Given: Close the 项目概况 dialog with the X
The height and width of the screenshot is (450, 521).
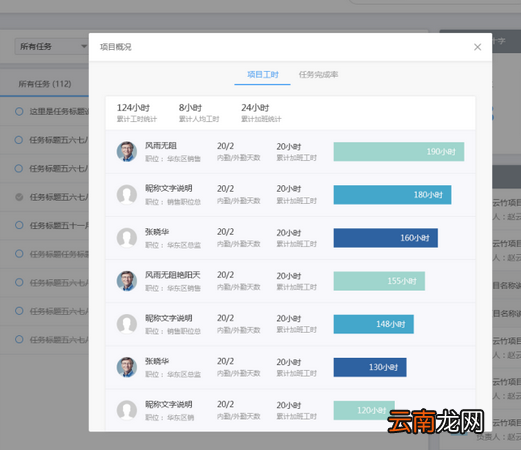Looking at the screenshot, I should (477, 47).
